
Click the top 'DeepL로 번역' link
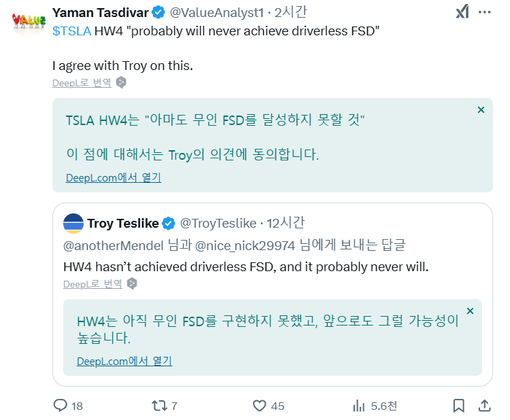point(82,83)
